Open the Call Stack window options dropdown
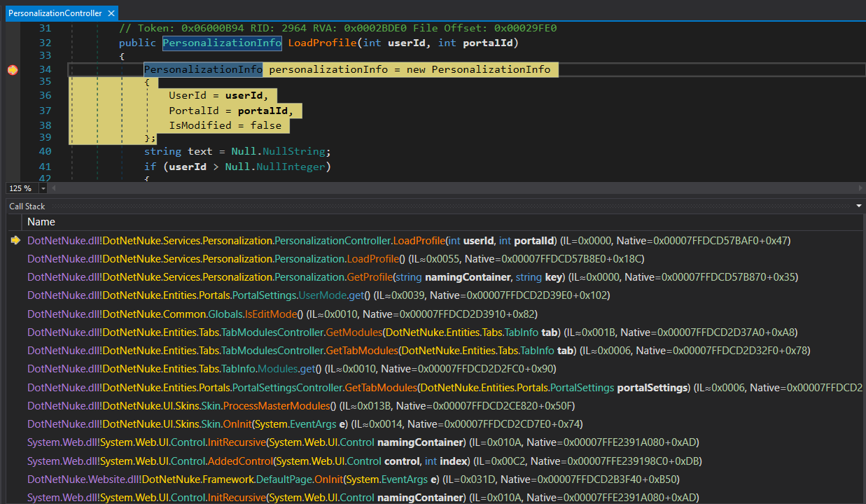The width and height of the screenshot is (866, 504). [x=859, y=206]
